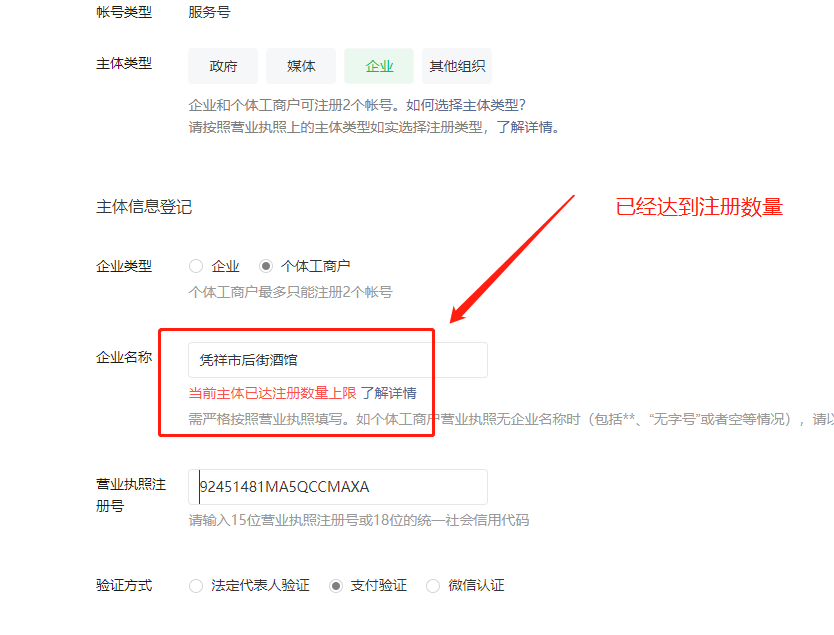Choose the 企业 enterprise type radio button
This screenshot has height=635, width=834.
click(196, 266)
